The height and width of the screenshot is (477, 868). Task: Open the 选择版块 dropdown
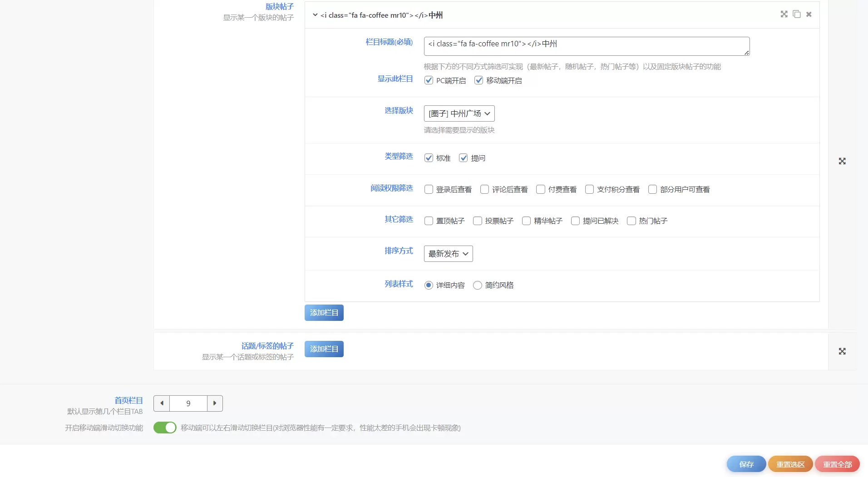tap(459, 113)
